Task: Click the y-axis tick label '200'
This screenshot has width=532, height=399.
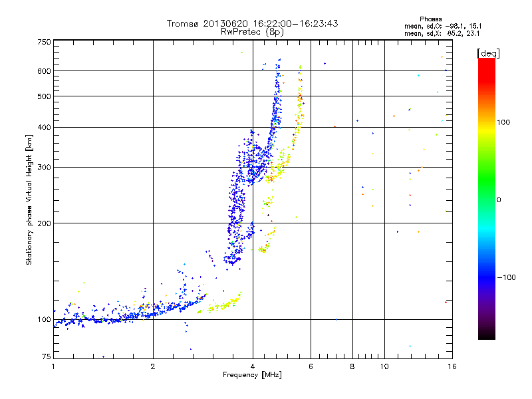Action: tap(44, 223)
